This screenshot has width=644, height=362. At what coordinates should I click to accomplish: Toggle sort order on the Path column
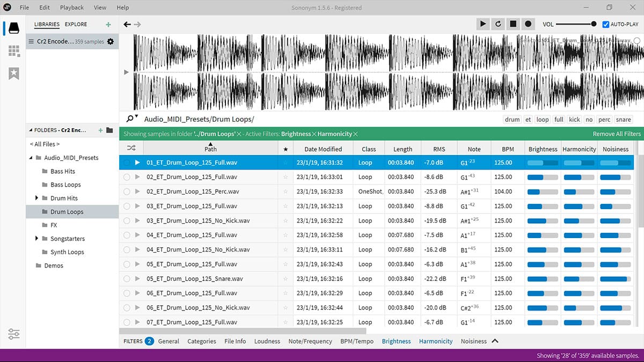[x=210, y=149]
